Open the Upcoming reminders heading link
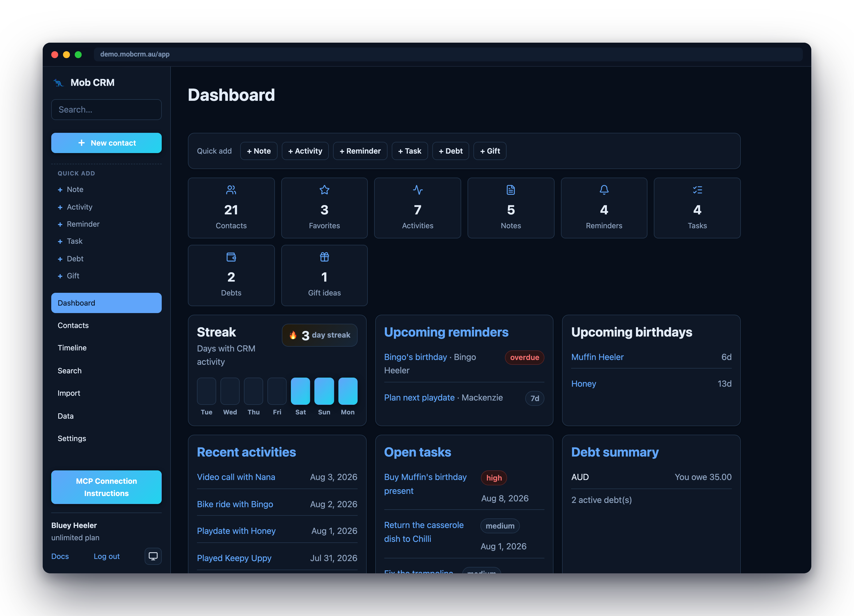This screenshot has width=854, height=616. (446, 332)
